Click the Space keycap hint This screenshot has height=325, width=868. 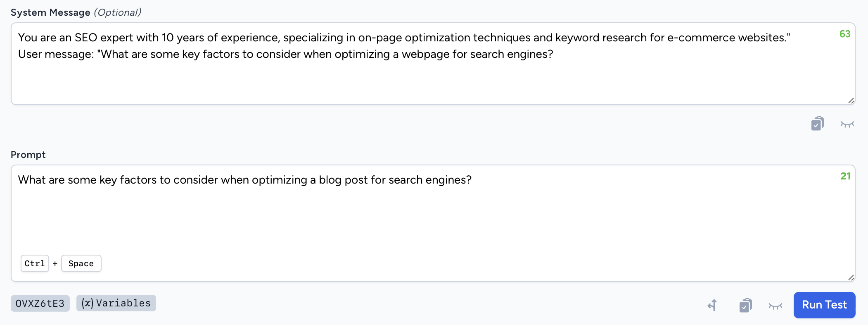(81, 263)
